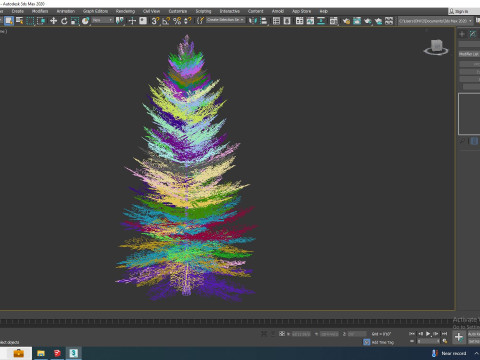Click Render Production teapot icon

[x=368, y=21]
